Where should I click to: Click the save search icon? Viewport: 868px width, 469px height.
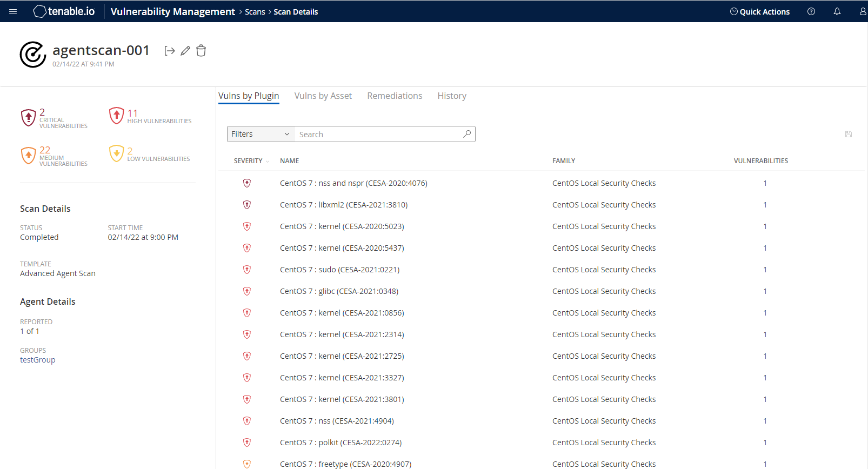pos(849,134)
